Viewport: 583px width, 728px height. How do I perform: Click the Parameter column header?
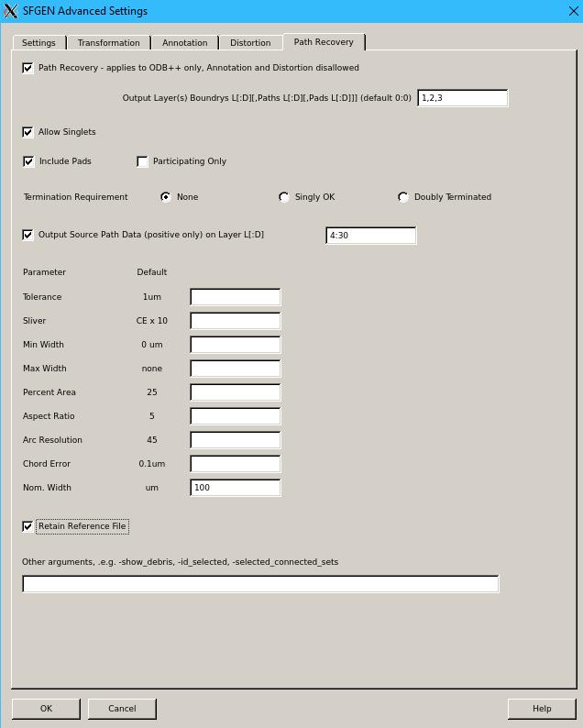[45, 272]
